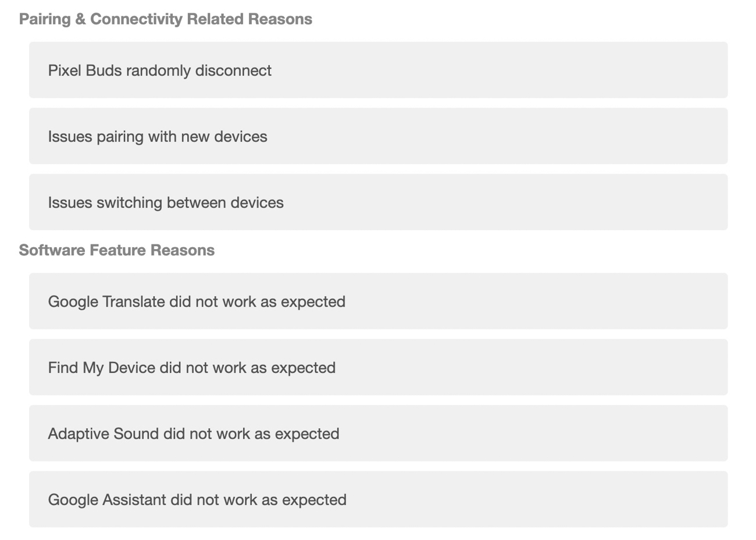This screenshot has width=756, height=540.
Task: Click the "Software Feature Reasons" heading
Action: pyautogui.click(x=117, y=250)
